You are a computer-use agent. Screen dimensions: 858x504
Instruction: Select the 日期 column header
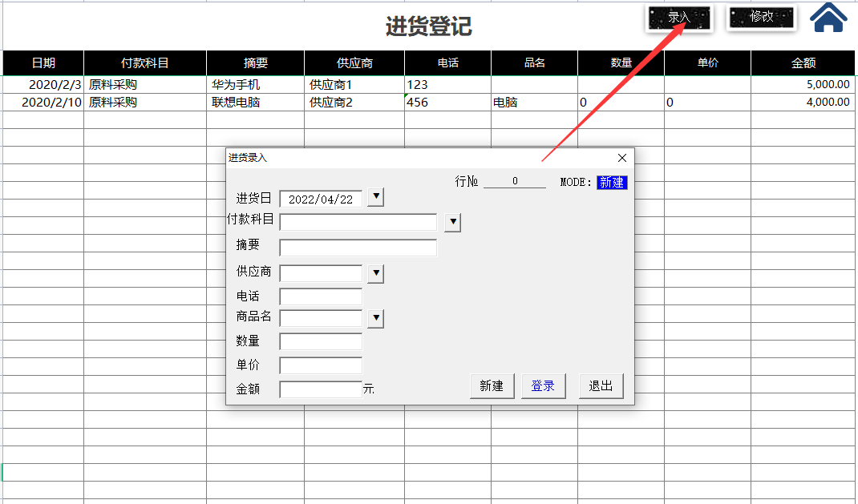(x=42, y=62)
